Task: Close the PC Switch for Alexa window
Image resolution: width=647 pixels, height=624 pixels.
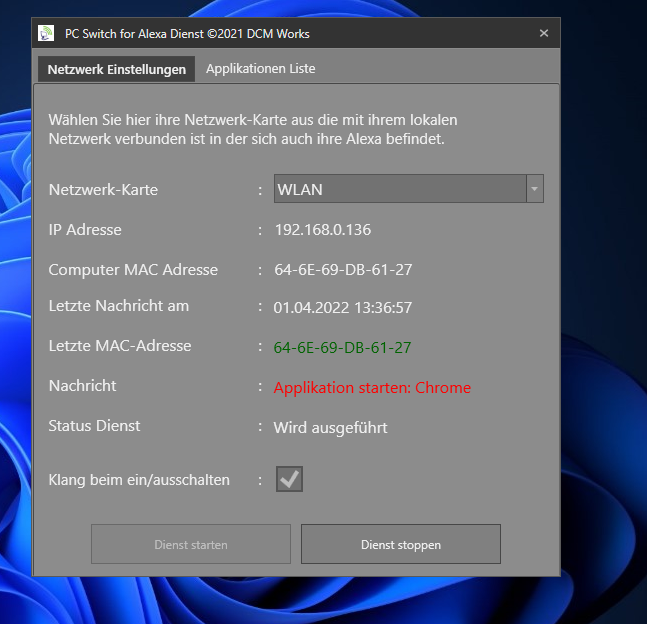Action: pos(544,33)
